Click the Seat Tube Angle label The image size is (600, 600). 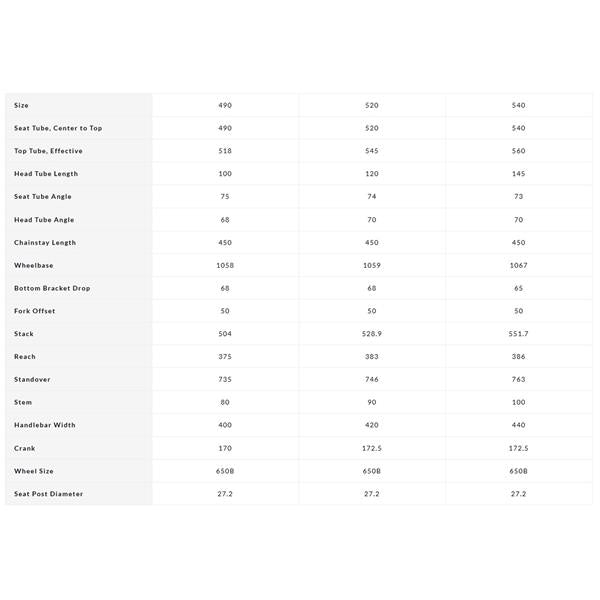tap(43, 197)
